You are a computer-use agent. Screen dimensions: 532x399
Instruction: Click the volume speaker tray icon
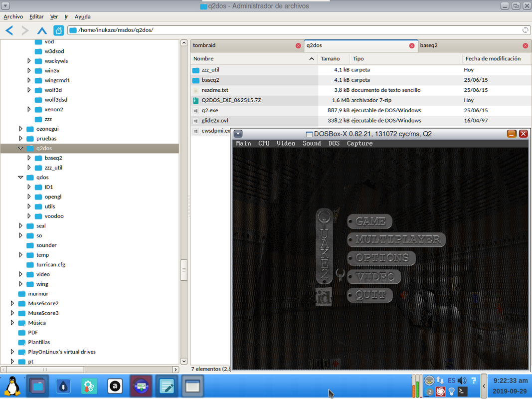(462, 381)
